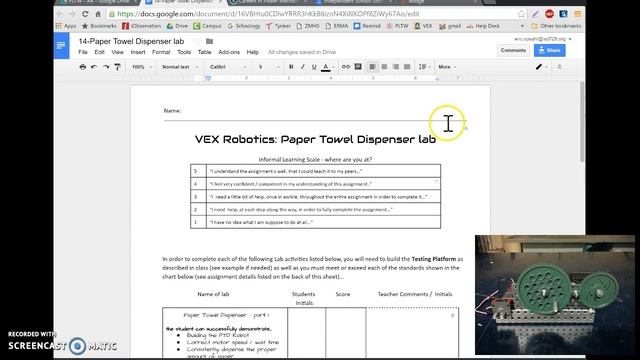The image size is (640, 360).
Task: Open the Table menu
Action: pyautogui.click(x=204, y=52)
